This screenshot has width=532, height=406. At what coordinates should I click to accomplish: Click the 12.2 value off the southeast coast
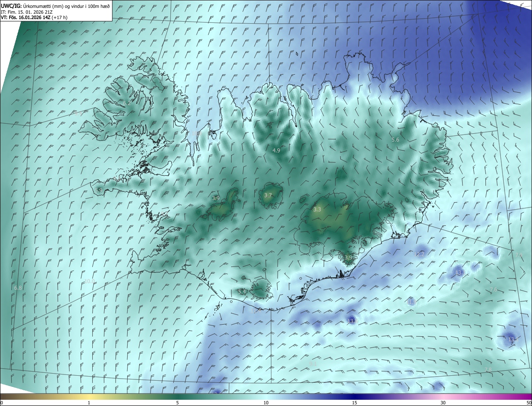[x=420, y=254]
